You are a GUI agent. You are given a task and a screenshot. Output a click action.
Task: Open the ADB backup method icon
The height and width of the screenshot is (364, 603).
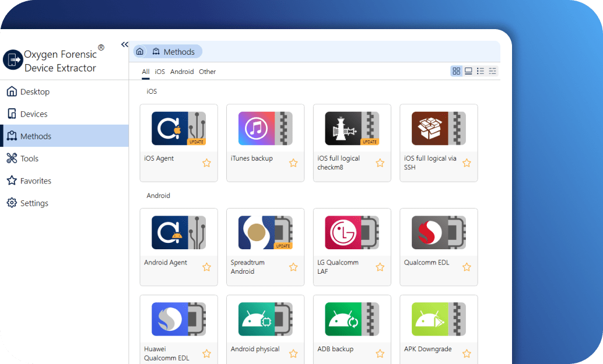click(352, 319)
